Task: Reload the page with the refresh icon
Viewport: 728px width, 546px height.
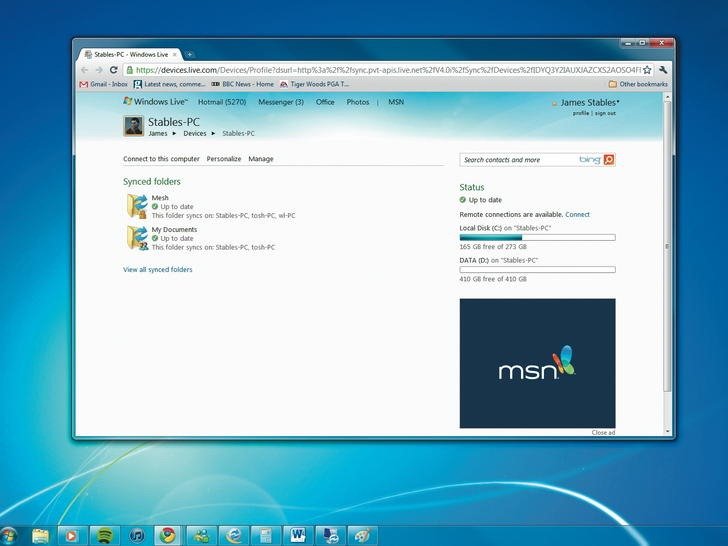Action: click(113, 70)
